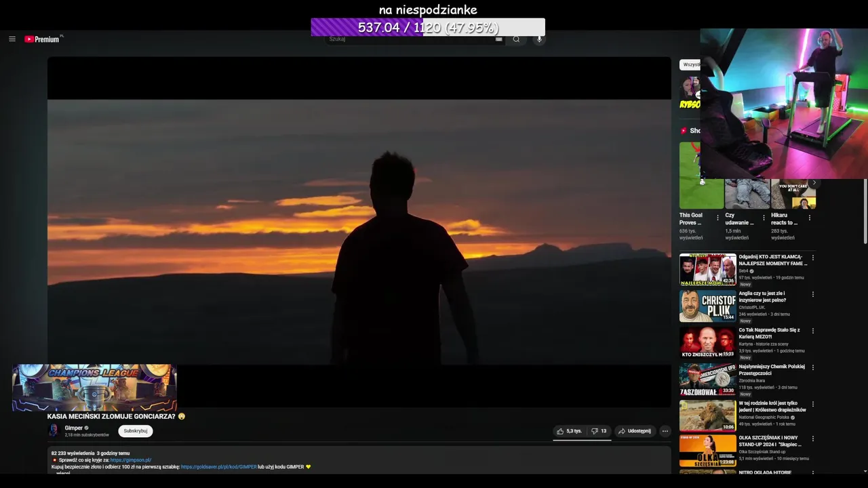Click the webcam overlay with treadmill
The image size is (868, 488).
tap(784, 104)
